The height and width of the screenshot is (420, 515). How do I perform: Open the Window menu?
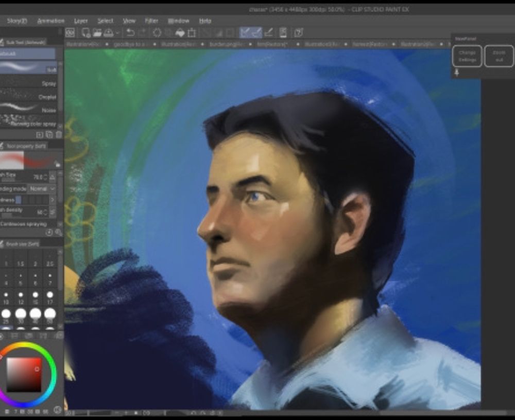pyautogui.click(x=178, y=21)
